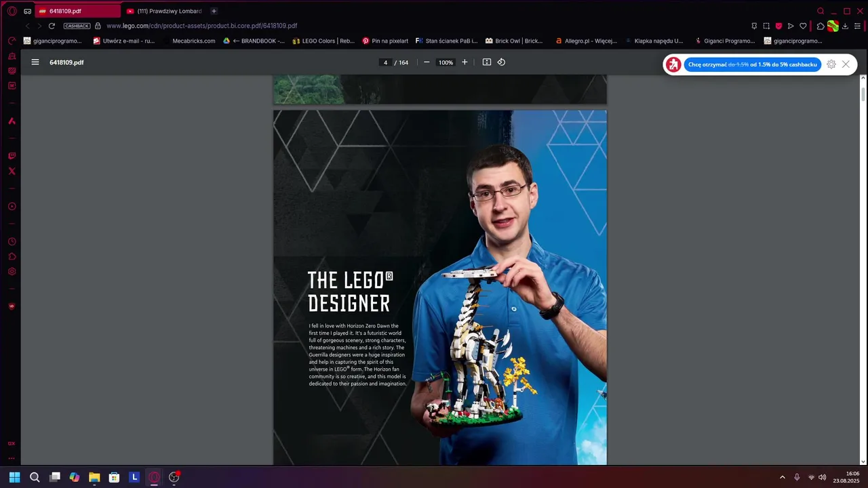Open GX Corner gamepad icon in the tab bar
This screenshot has width=868, height=488.
[28, 11]
